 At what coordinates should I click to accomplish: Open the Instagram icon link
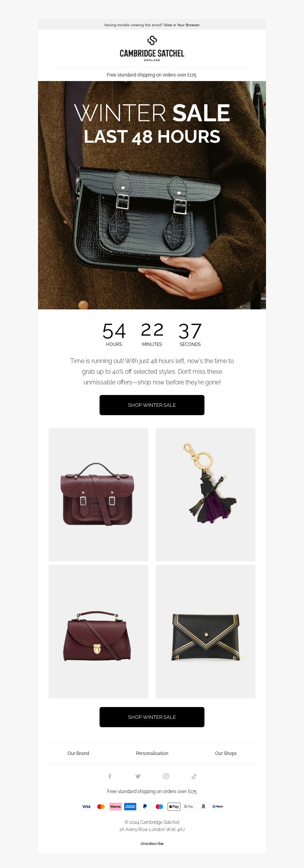point(166,776)
